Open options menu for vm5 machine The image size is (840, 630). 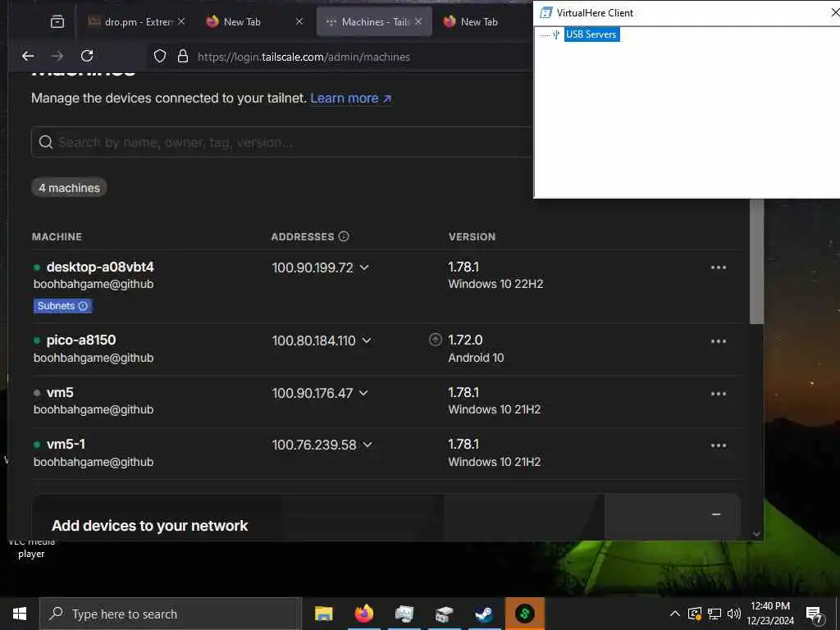pyautogui.click(x=718, y=394)
